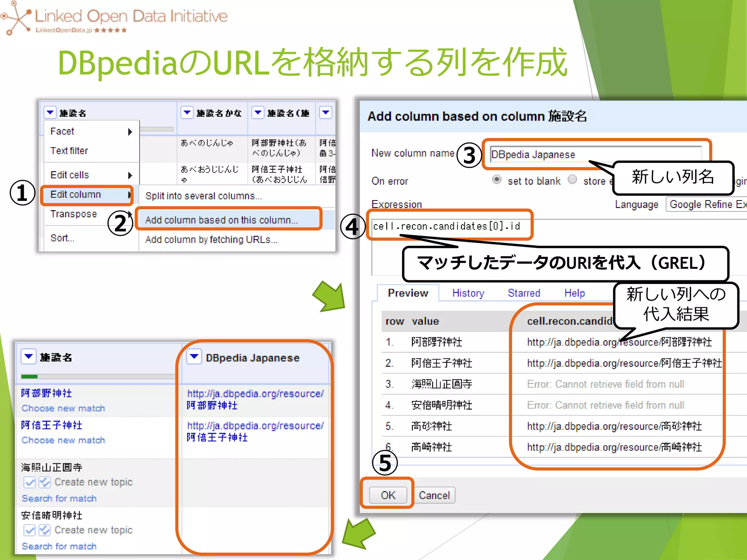Screen dimensions: 747x560
Task: Switch to the Starred tab
Action: pos(524,293)
